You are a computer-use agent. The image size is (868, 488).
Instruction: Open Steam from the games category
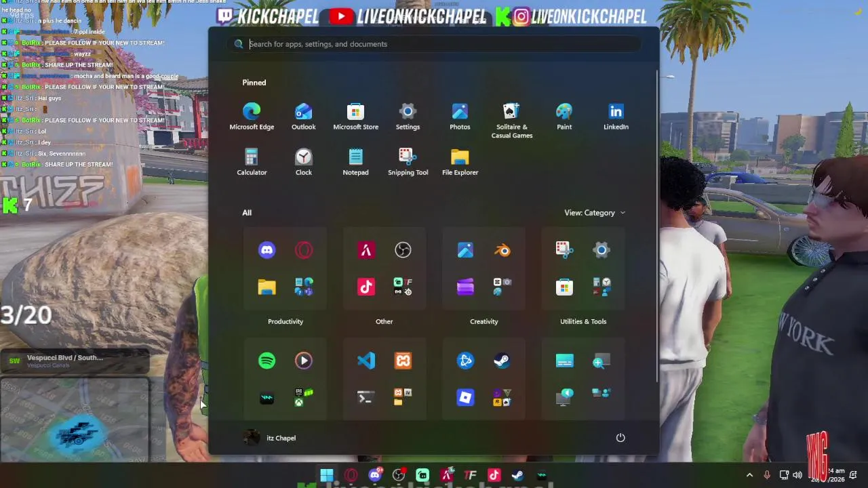click(502, 361)
